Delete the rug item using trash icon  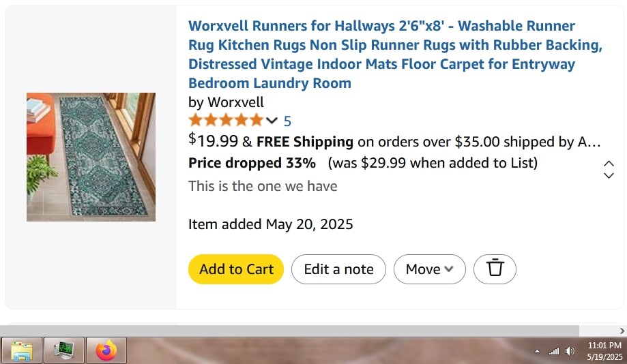coord(495,269)
